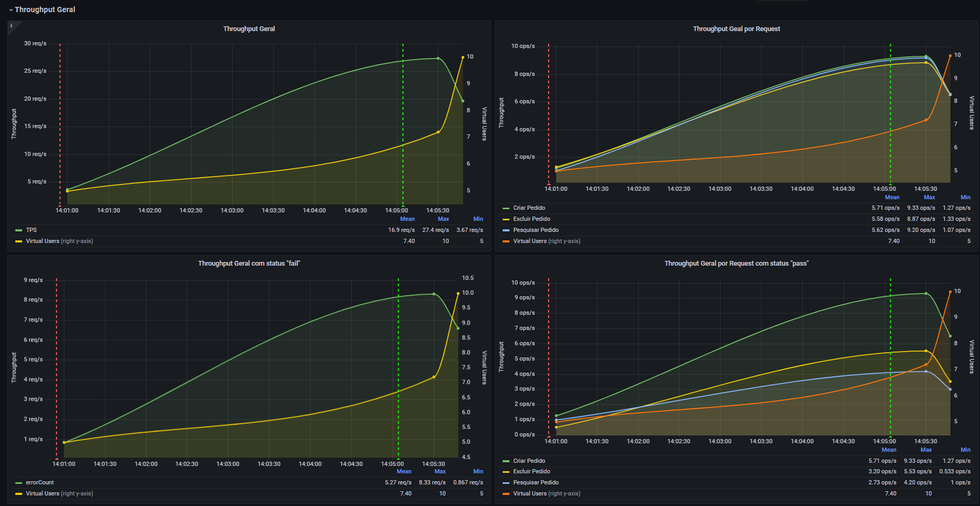Screen dimensions: 980x506
Task: Click Pesquisar Pedido blue swatch in pass legend
Action: click(506, 483)
